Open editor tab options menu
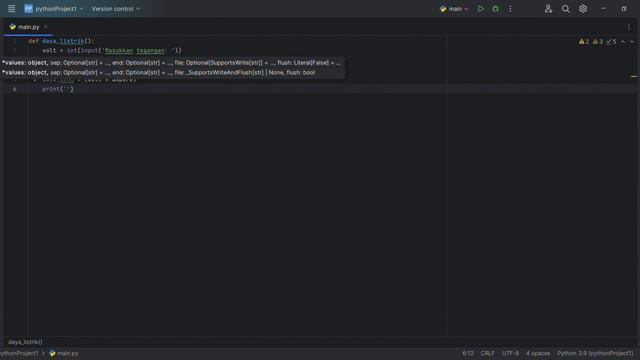 (x=629, y=27)
